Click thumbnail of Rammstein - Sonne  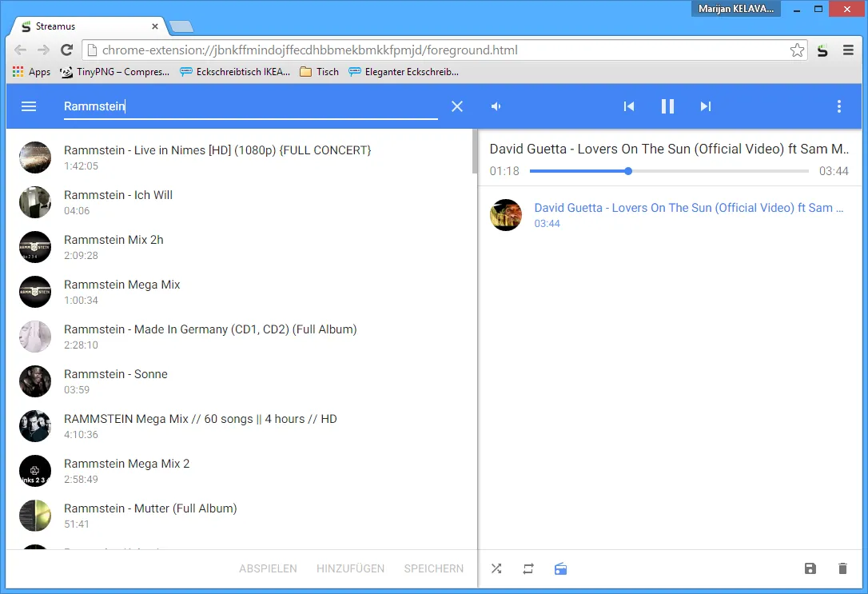(x=35, y=381)
